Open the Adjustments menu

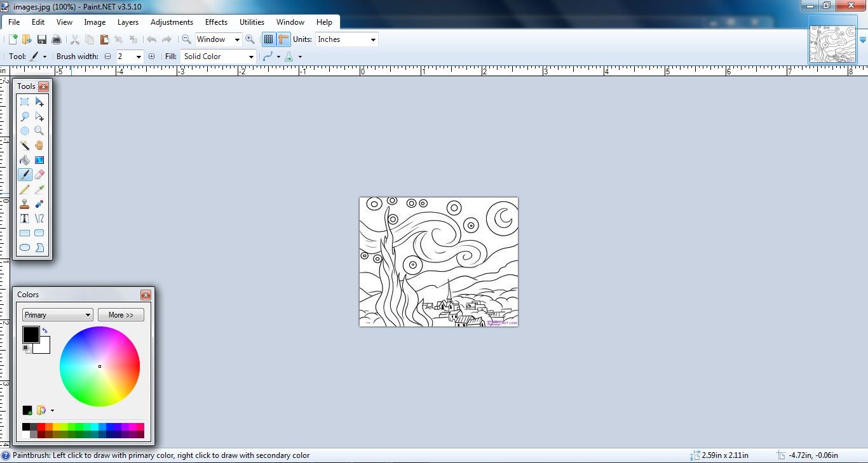point(172,22)
